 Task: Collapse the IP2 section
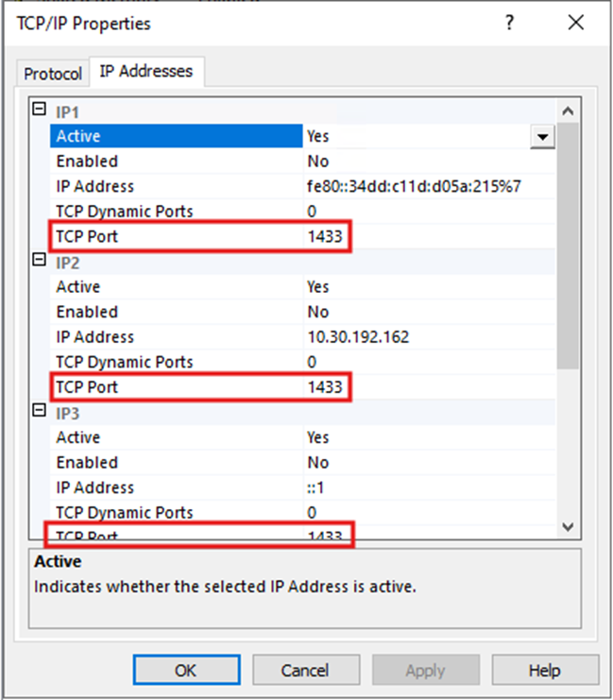point(40,261)
